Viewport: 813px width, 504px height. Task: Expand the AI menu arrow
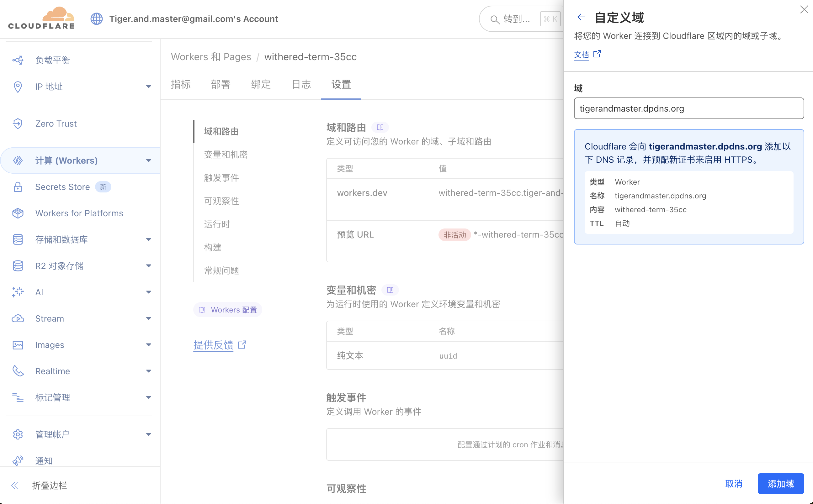click(149, 292)
